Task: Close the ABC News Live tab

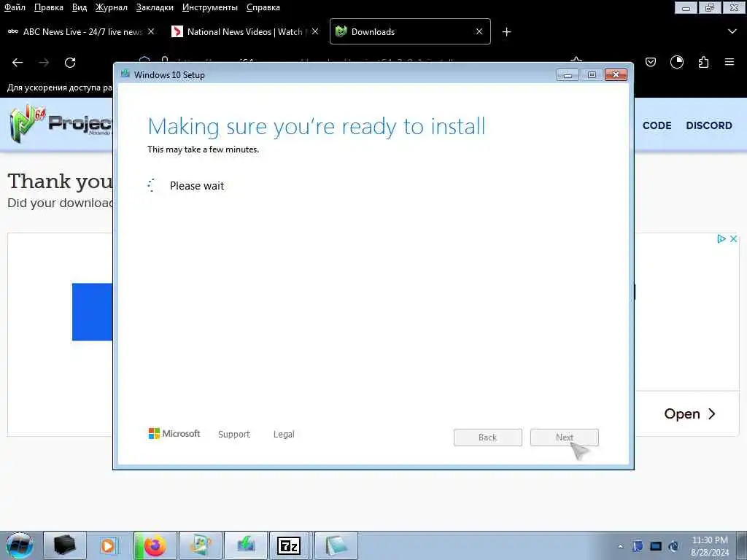Action: click(x=151, y=31)
